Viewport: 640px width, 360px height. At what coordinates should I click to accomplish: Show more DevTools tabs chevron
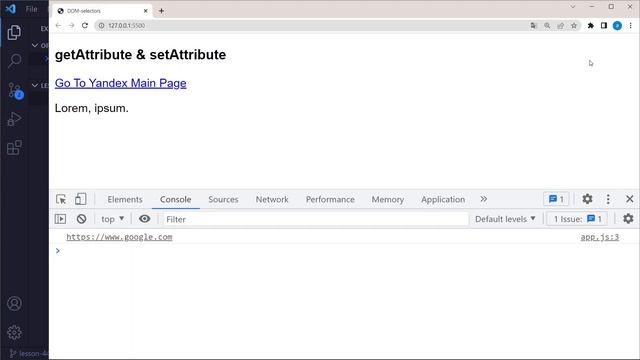click(x=484, y=199)
